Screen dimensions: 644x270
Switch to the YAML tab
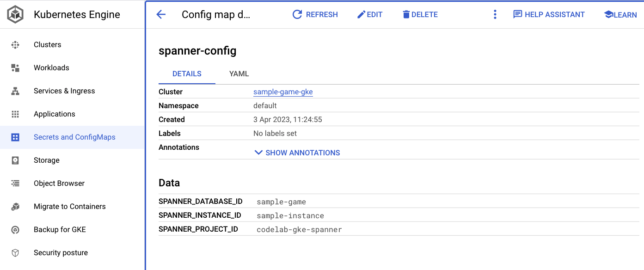(239, 74)
